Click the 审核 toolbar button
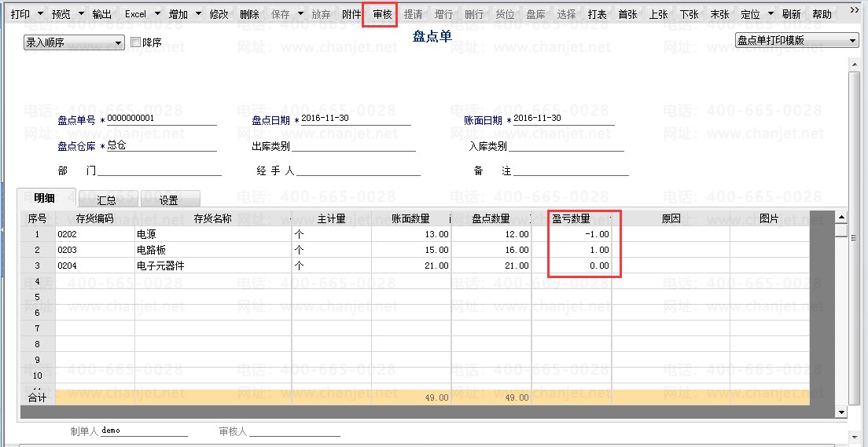The image size is (868, 447). click(383, 14)
